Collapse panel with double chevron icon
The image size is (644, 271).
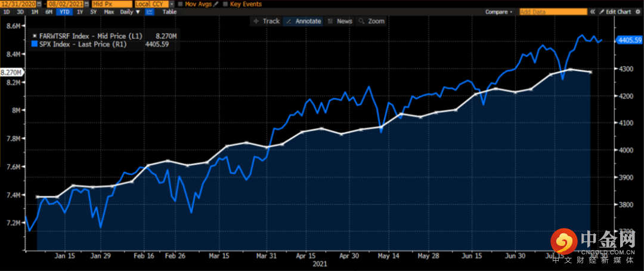click(x=593, y=12)
